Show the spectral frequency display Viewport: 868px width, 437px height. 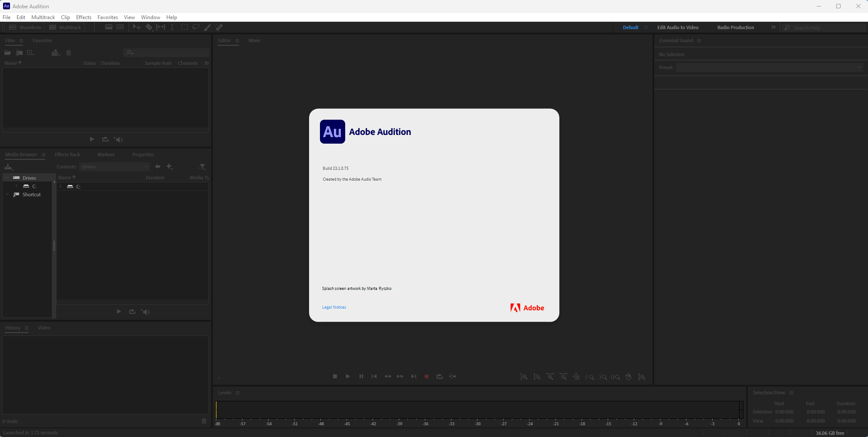click(x=109, y=27)
